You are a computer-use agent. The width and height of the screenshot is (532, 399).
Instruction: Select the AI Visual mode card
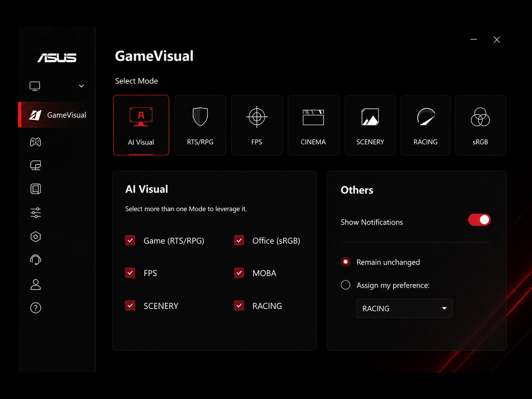click(141, 125)
